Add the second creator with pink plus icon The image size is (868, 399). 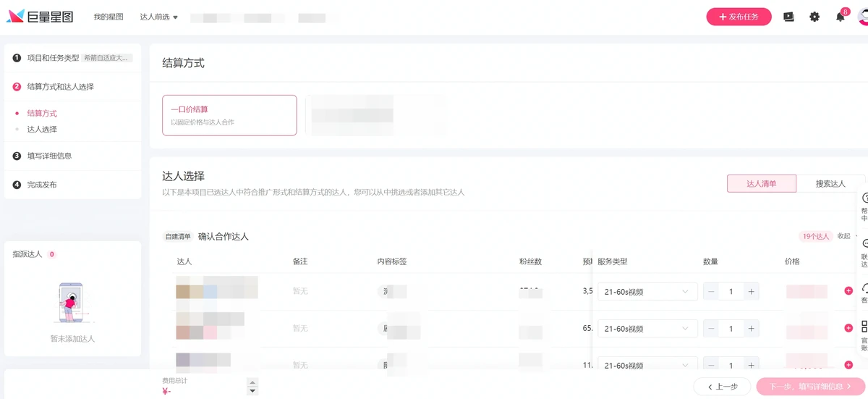(848, 328)
